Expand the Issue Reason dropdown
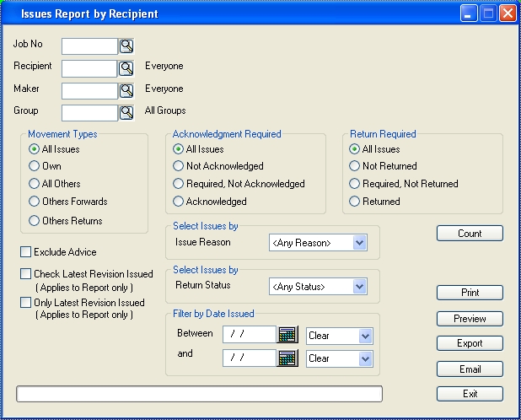Viewport: 521px width, 420px height. coord(359,243)
